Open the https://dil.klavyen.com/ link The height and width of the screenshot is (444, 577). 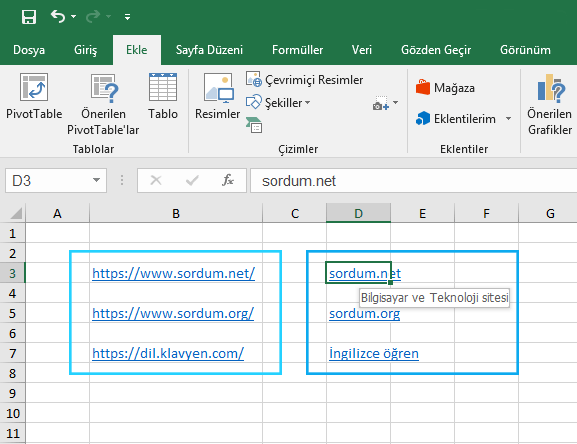pos(168,354)
